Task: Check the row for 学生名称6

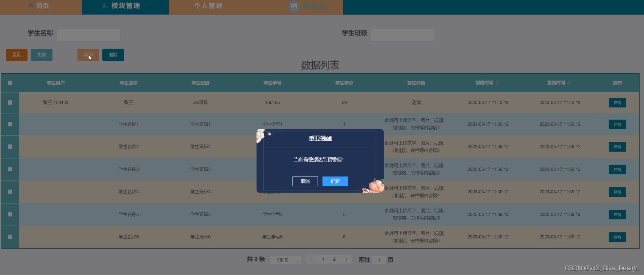Action: click(x=10, y=237)
